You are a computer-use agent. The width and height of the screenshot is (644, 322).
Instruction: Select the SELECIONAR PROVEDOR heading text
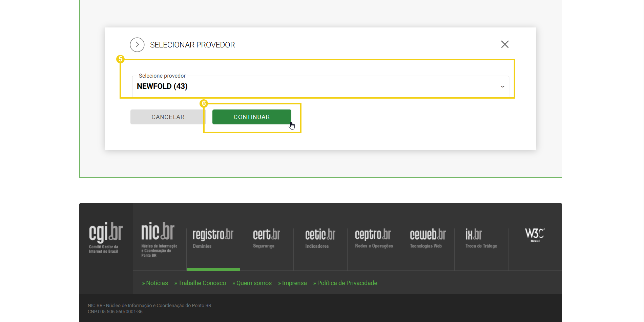point(192,45)
